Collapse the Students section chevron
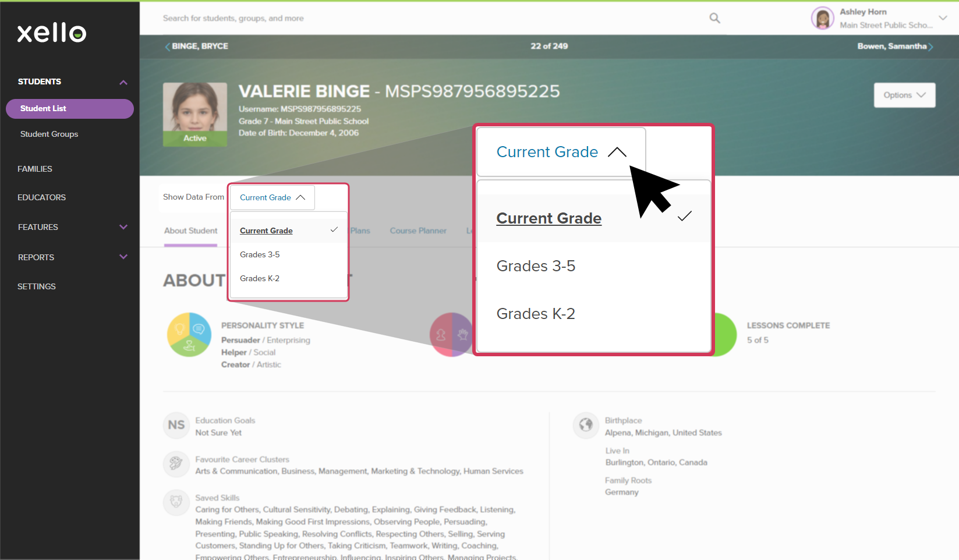 click(x=123, y=82)
